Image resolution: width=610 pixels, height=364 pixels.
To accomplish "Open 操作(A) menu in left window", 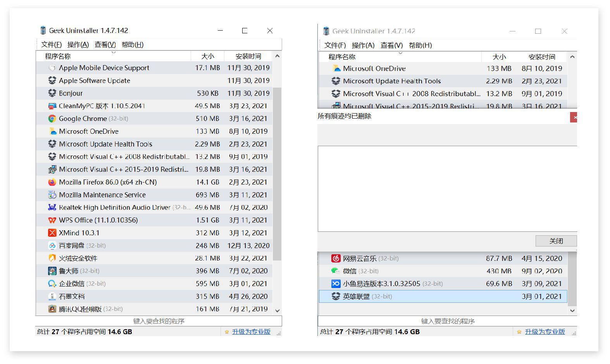I will (x=78, y=45).
